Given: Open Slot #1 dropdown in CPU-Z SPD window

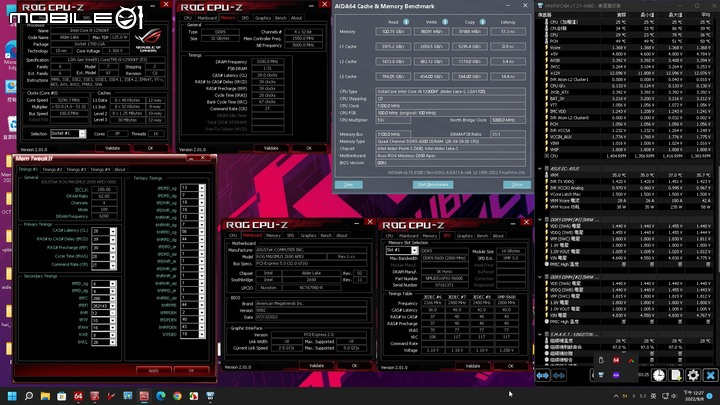Looking at the screenshot, I should click(414, 251).
